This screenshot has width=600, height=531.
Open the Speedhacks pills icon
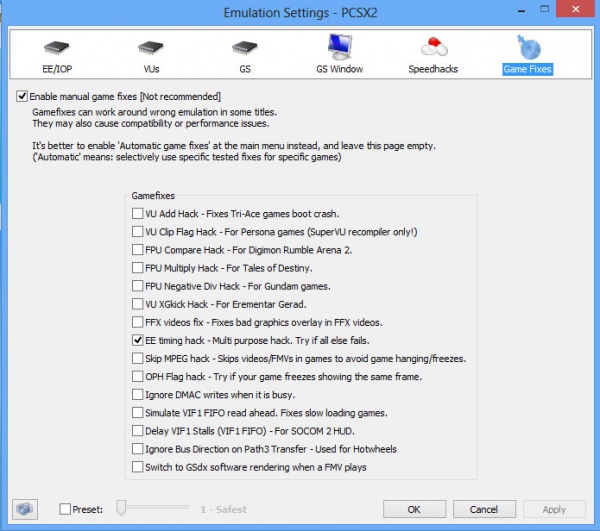(x=434, y=47)
